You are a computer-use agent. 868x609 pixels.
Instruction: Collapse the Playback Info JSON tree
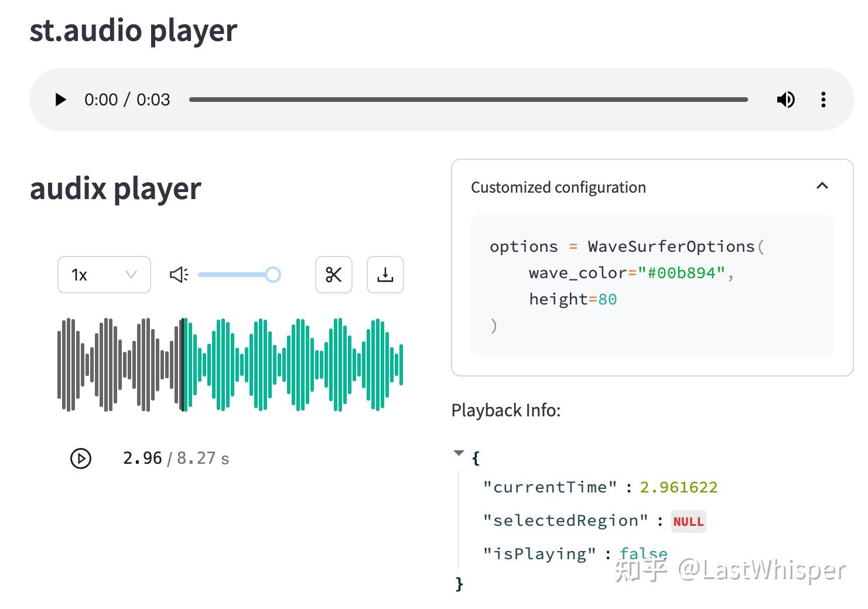[x=459, y=453]
